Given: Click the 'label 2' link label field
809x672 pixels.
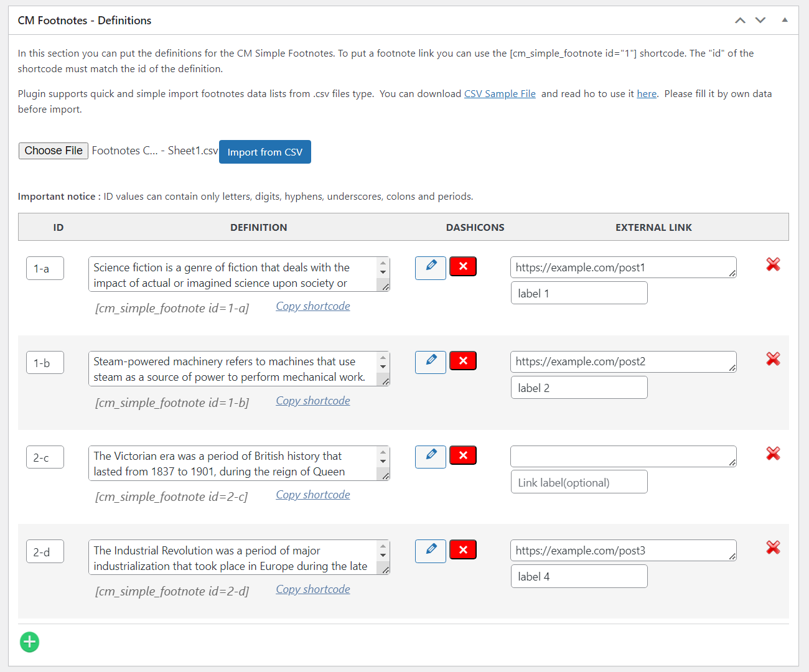Looking at the screenshot, I should [x=579, y=388].
